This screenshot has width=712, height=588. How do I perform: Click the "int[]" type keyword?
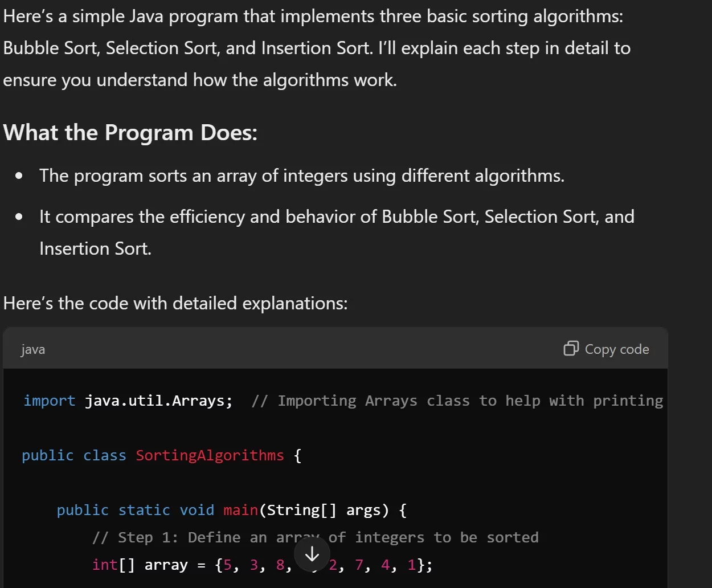coord(113,565)
